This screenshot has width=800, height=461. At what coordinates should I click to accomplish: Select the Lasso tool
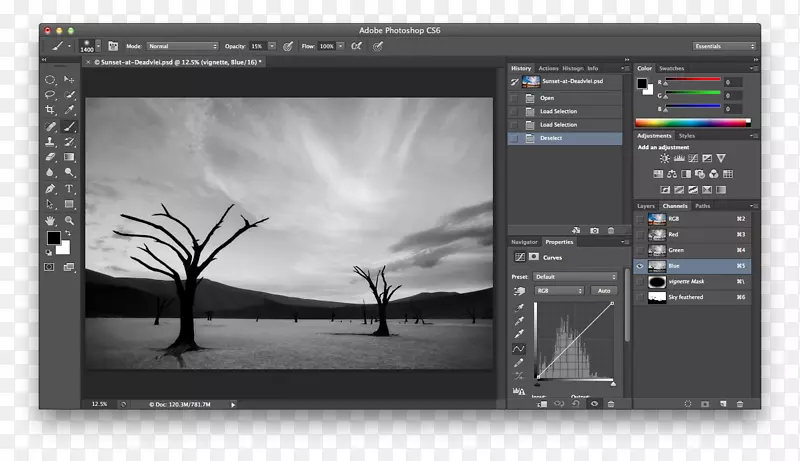49,94
